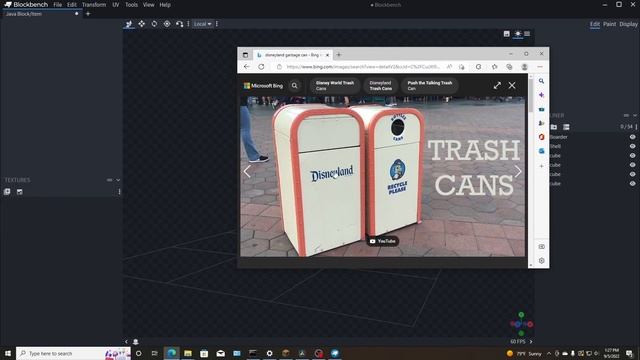Expand the Bing image to full view
Viewport: 640px width, 360px height.
pyautogui.click(x=497, y=86)
